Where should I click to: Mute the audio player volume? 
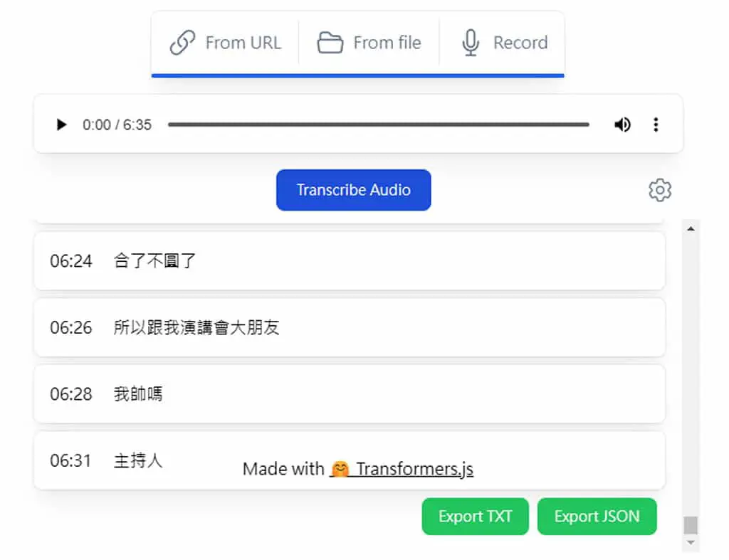pyautogui.click(x=622, y=125)
